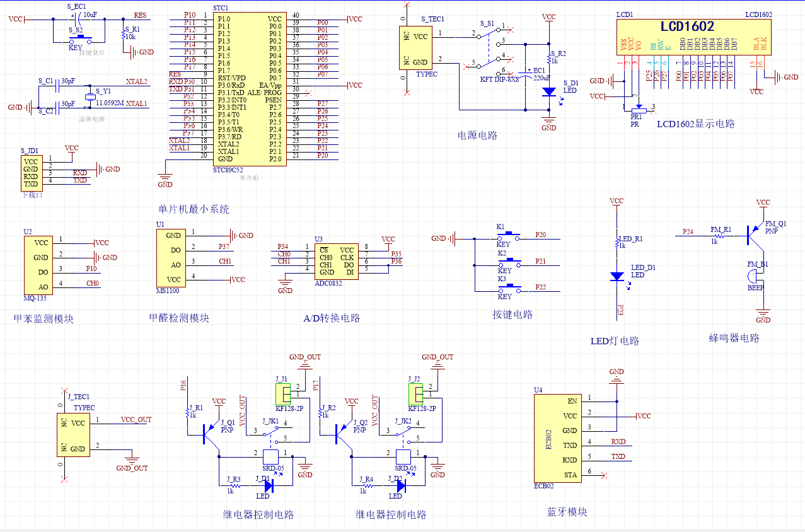Select the LED_R1 1k resistor
Viewport: 805px width, 532px height.
click(x=617, y=242)
